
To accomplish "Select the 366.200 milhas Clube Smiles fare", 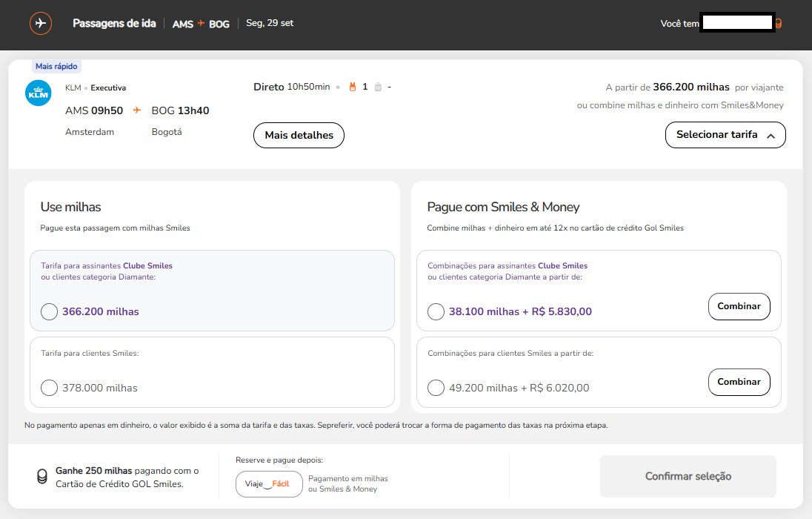I will [49, 311].
